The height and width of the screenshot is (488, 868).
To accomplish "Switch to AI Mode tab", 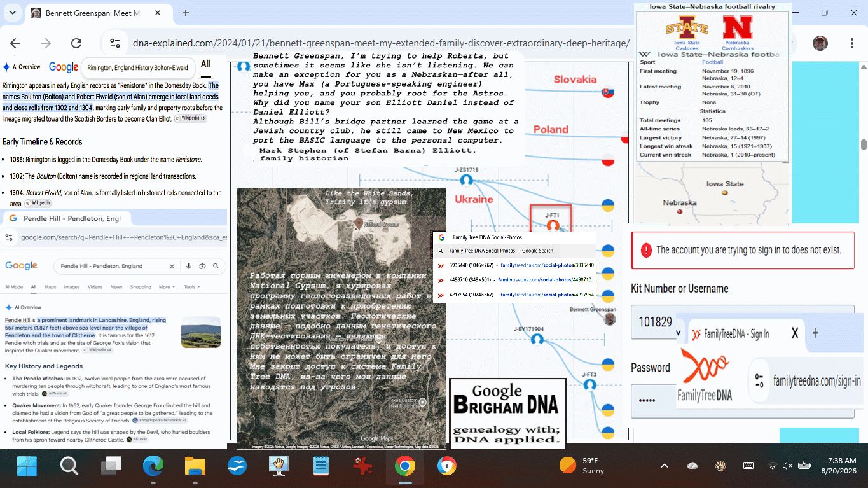I will 14,287.
